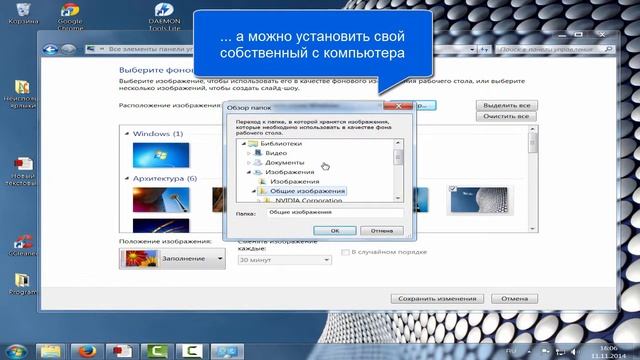640x360 pixels.
Task: Click the search magnifier in Control Panel
Action: (608, 49)
